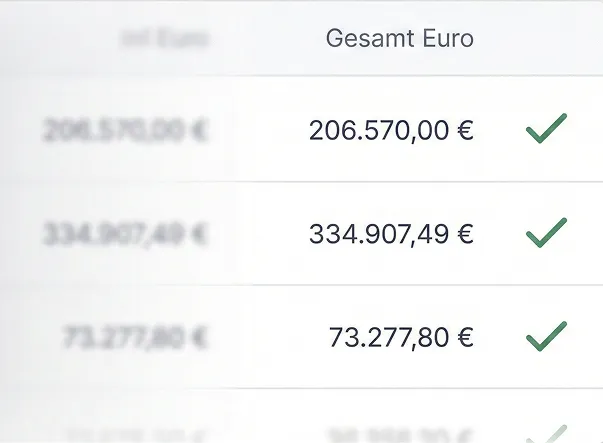
Task: Click the € sign after the sharp 206.570,00
Action: click(x=464, y=131)
